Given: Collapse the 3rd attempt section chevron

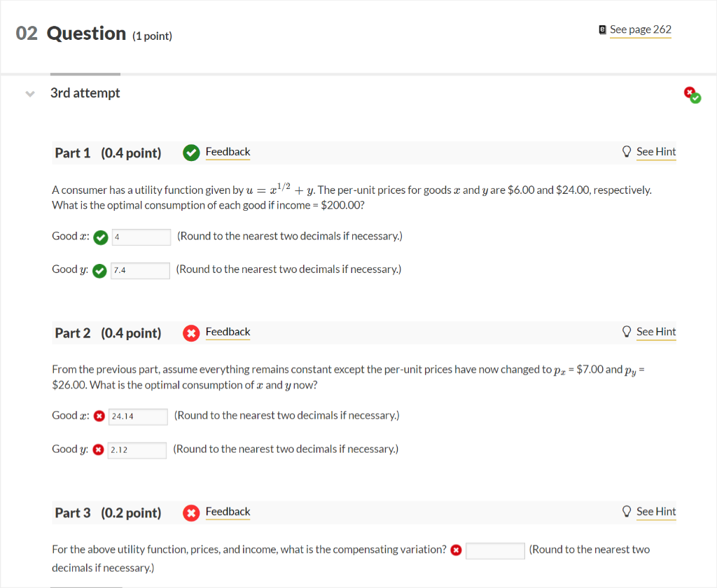Looking at the screenshot, I should [29, 94].
